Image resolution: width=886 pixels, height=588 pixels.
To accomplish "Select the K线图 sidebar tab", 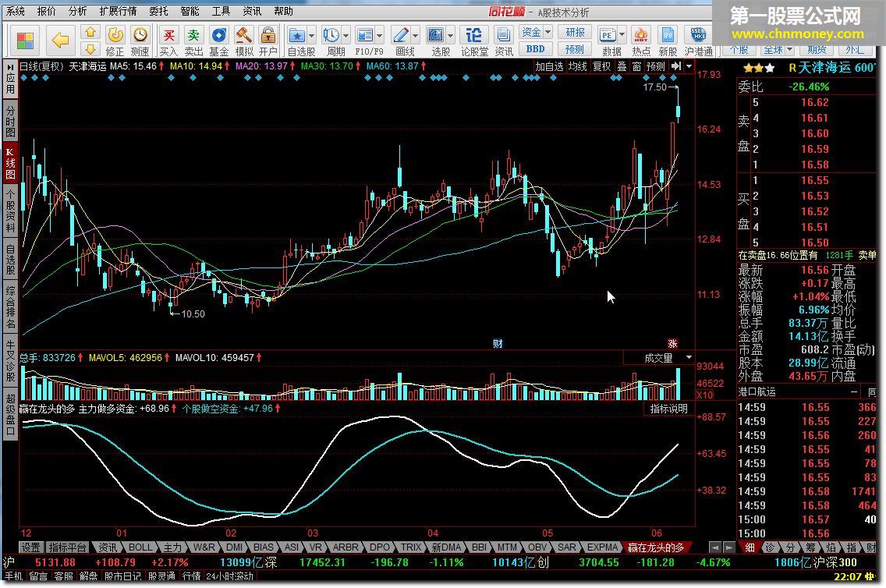I will click(x=10, y=165).
